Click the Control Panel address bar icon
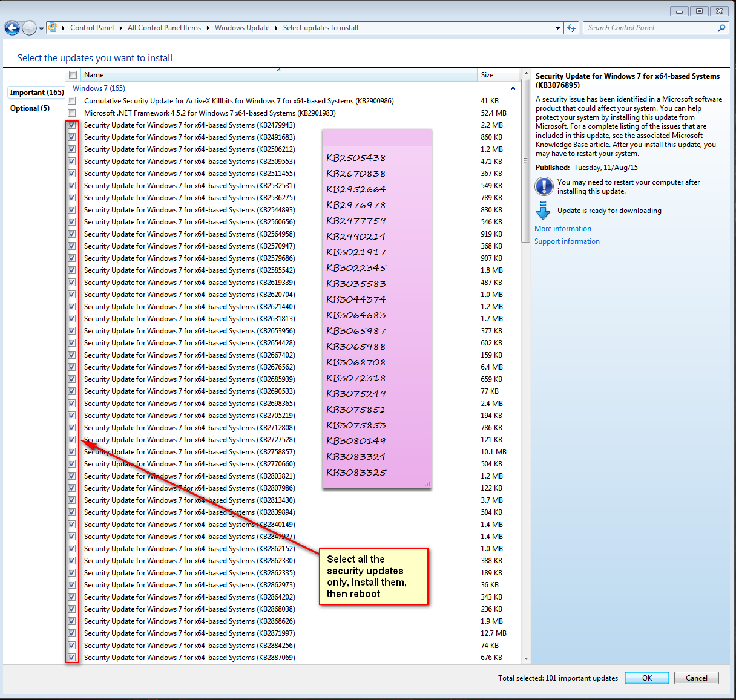Image resolution: width=736 pixels, height=700 pixels. pos(53,28)
